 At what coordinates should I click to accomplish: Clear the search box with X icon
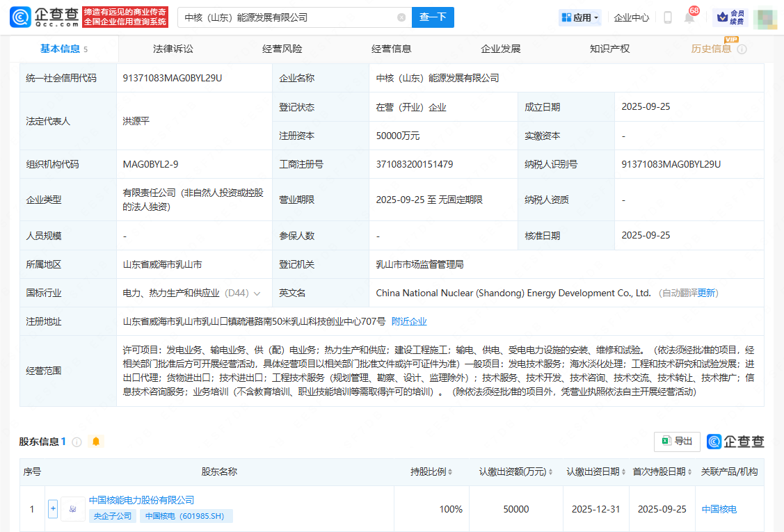[x=401, y=17]
